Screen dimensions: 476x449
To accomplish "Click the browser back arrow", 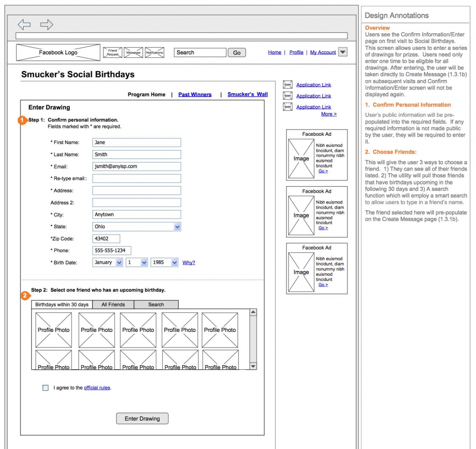I will [x=24, y=25].
